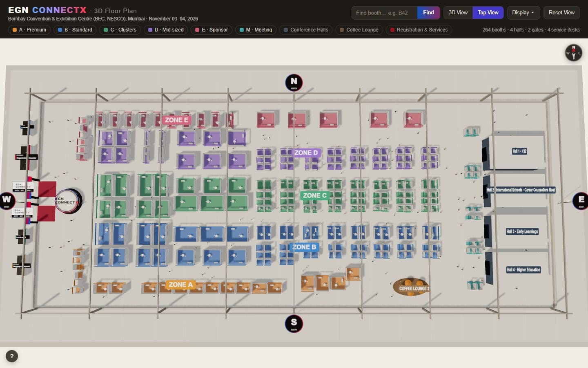This screenshot has width=588, height=368.
Task: Select Hall 3 - Early Learnings label
Action: coord(522,231)
